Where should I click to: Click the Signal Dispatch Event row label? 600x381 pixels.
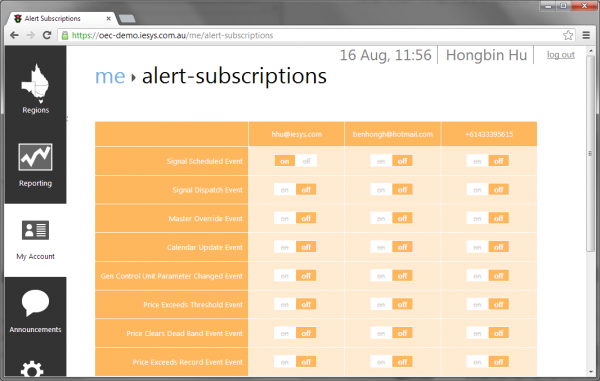click(207, 190)
